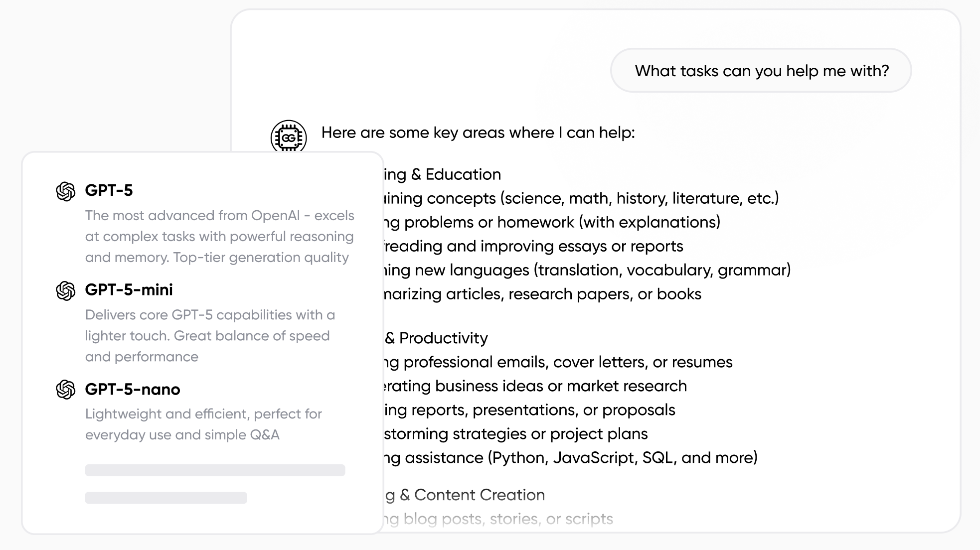Click the shorter gray placeholder bar

click(x=166, y=498)
